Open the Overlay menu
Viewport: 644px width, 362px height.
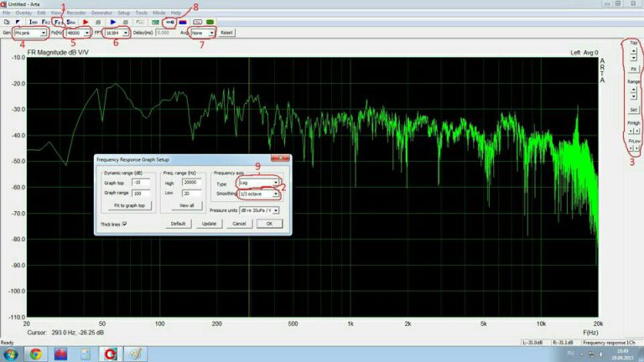tap(23, 13)
